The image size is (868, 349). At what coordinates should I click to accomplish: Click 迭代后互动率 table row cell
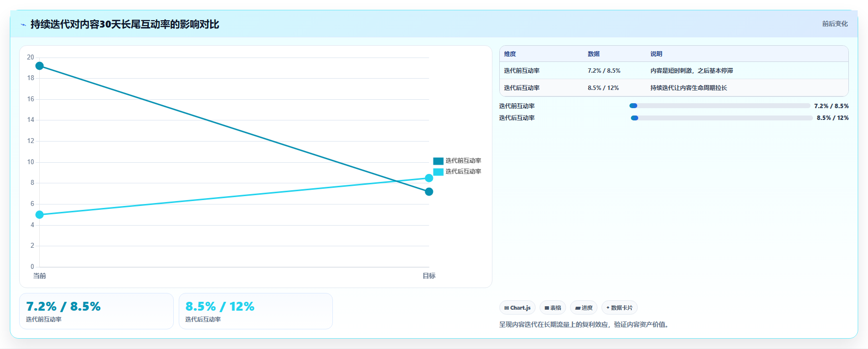point(521,88)
